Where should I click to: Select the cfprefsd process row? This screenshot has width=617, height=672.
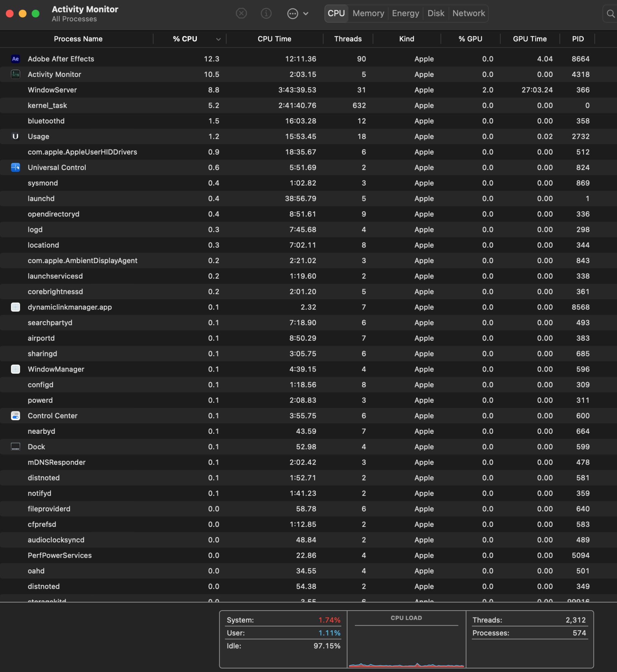point(308,524)
